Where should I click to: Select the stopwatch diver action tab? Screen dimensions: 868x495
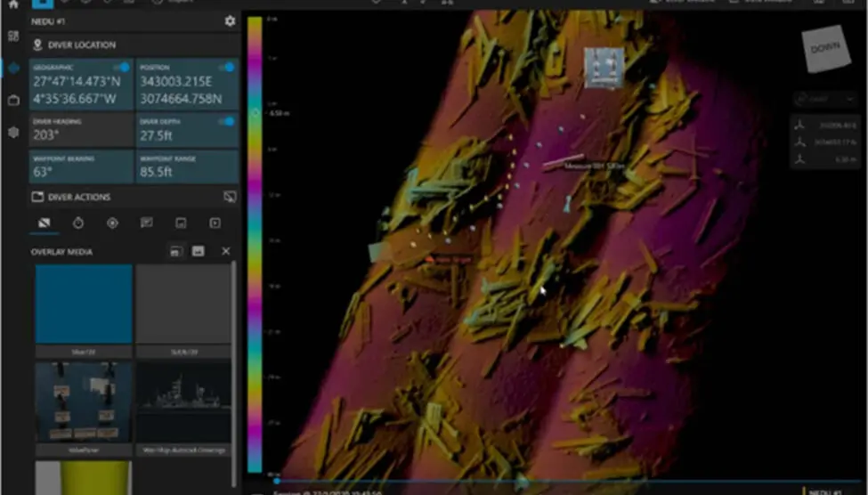tap(78, 223)
